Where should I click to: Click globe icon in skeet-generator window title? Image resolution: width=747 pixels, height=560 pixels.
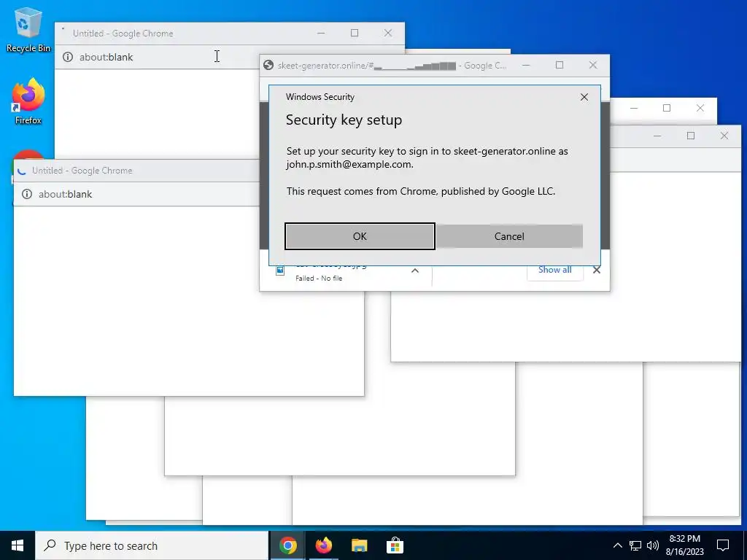268,65
